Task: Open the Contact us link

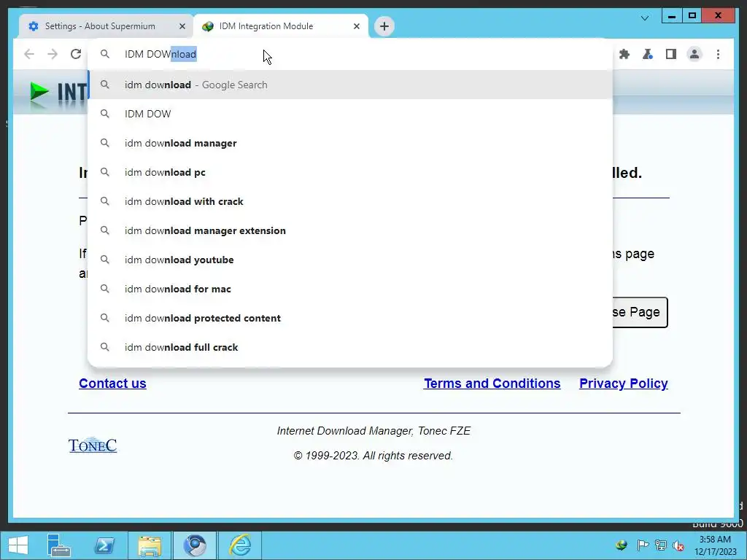Action: click(x=112, y=384)
